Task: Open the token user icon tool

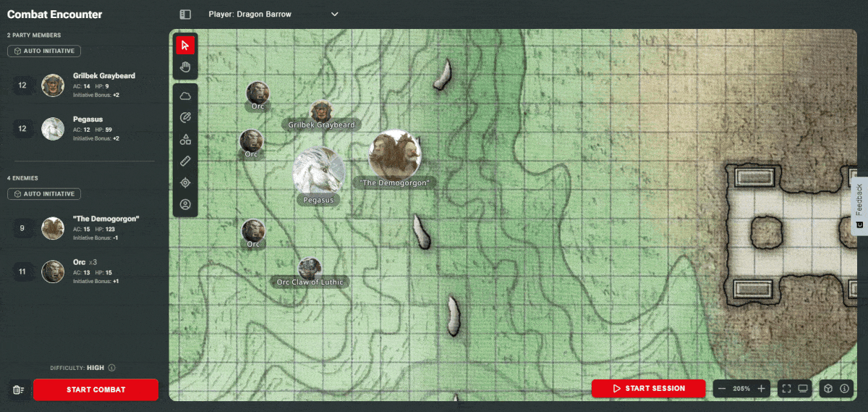Action: pyautogui.click(x=185, y=204)
